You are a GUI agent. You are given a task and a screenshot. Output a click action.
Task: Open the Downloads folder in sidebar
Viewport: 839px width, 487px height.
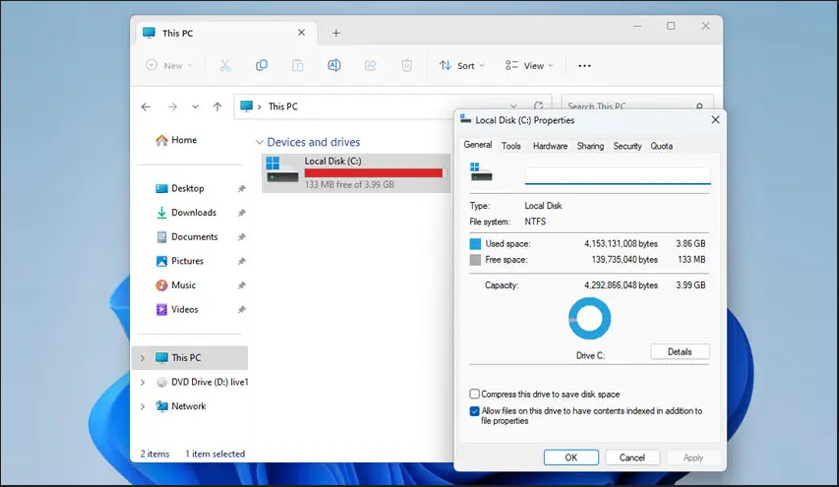[192, 213]
